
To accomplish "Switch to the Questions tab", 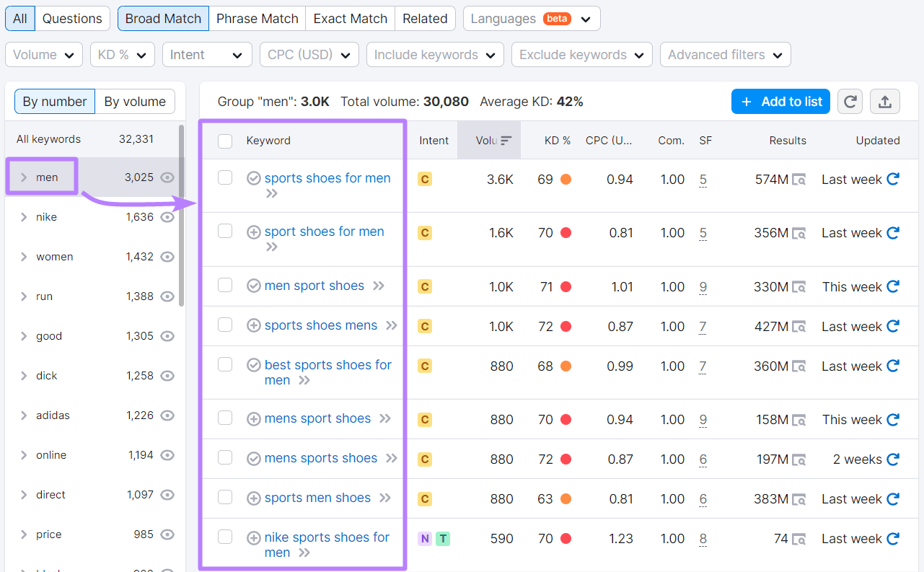I will [x=72, y=19].
